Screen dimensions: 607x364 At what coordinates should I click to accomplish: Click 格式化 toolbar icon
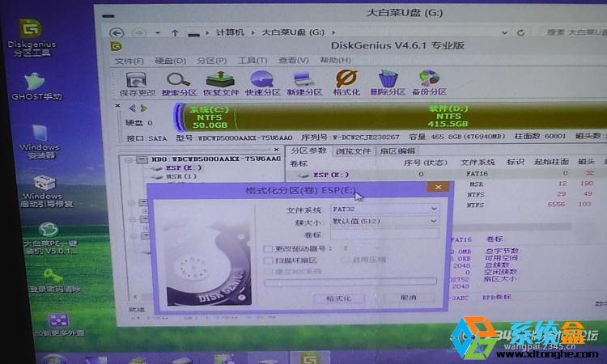(346, 83)
